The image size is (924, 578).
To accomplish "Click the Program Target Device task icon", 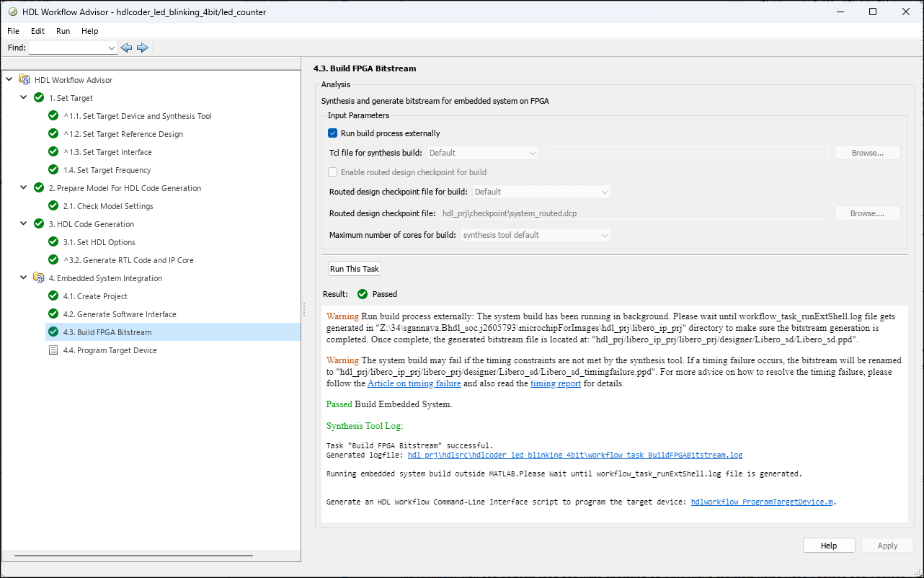I will click(53, 350).
